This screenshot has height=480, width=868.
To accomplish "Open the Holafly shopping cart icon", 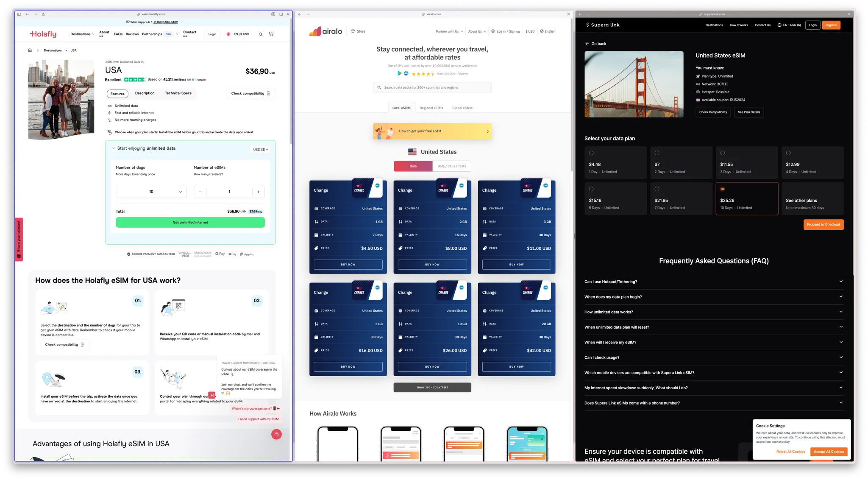I will [271, 34].
